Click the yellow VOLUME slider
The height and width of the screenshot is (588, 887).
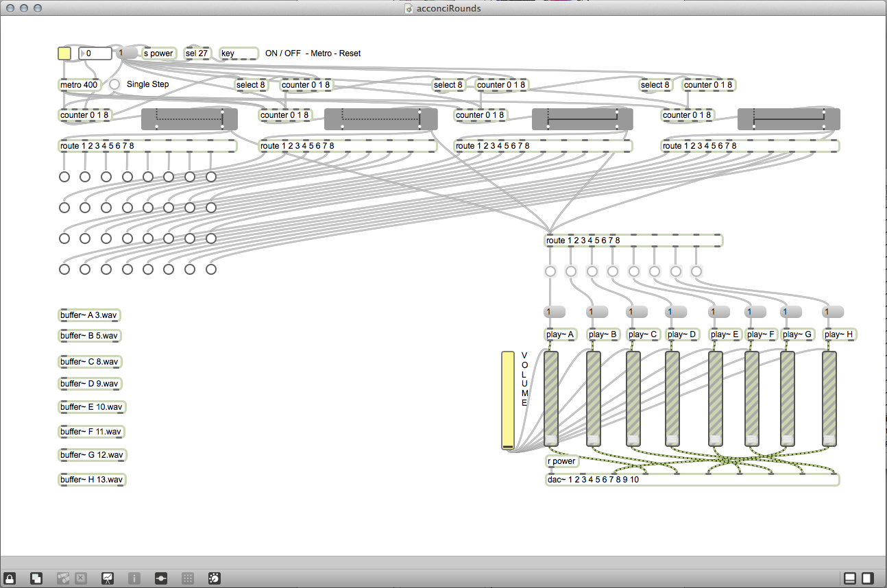coord(507,400)
